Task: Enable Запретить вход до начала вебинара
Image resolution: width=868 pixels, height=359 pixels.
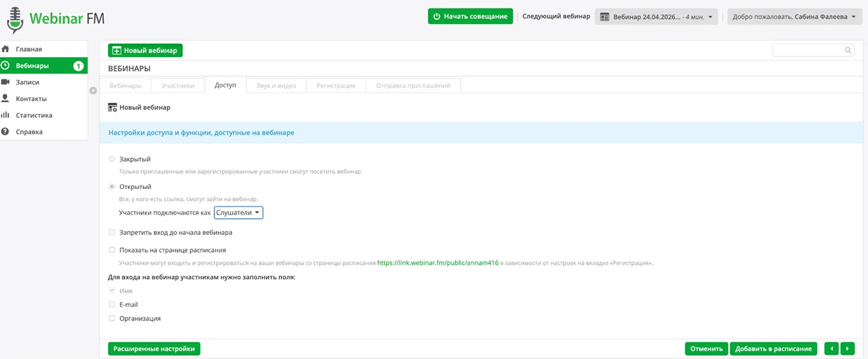Action: [x=112, y=233]
